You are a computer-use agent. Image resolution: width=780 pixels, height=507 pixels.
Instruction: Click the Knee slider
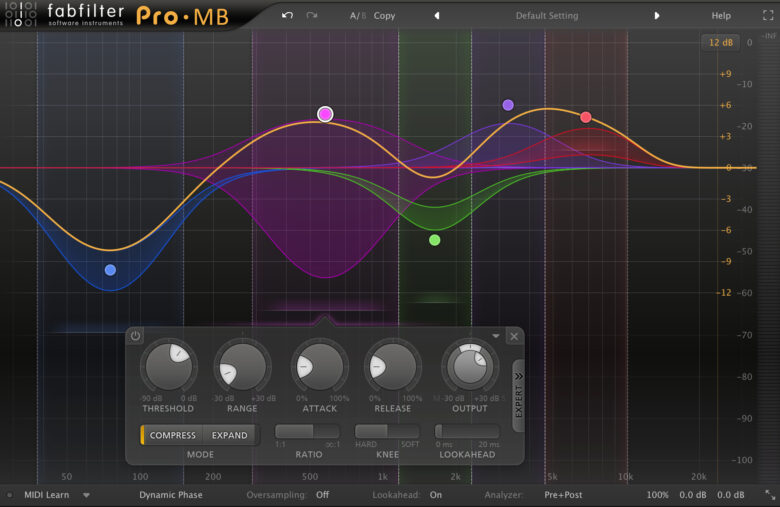tap(387, 431)
